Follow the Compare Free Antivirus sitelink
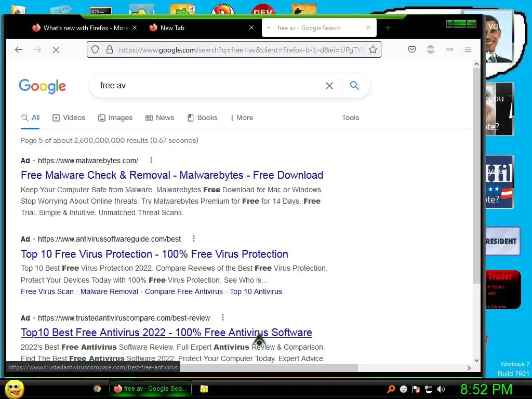Screen dimensions: 532x399 pos(184,291)
